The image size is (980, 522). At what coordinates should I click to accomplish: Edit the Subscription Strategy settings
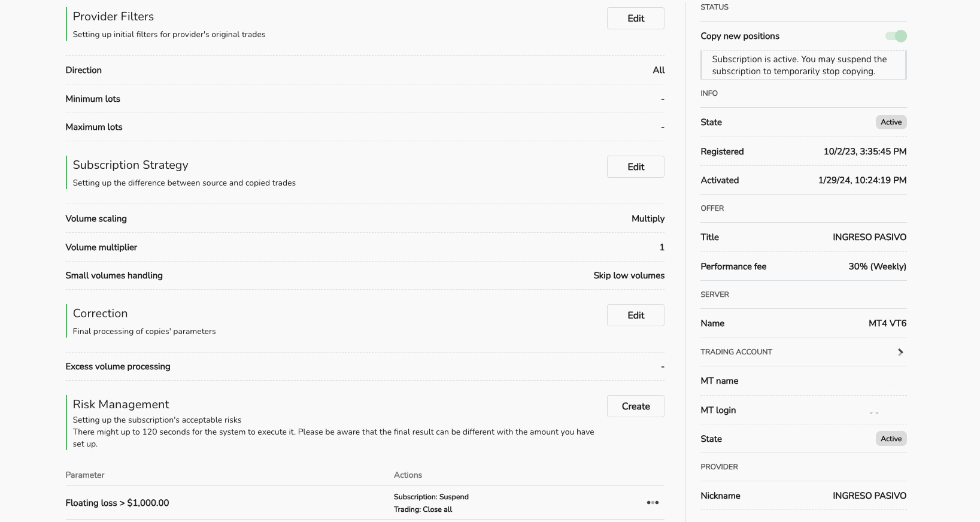635,167
